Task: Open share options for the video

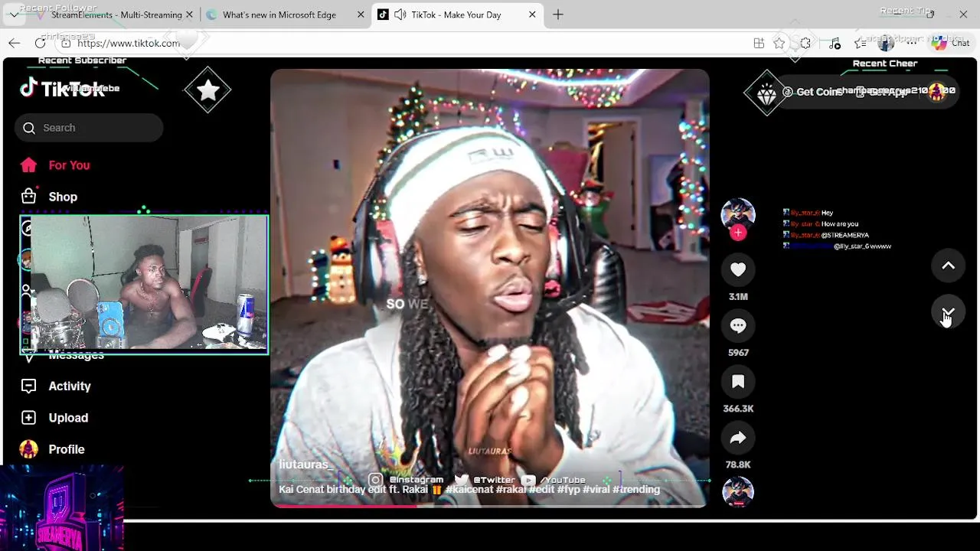Action: (x=738, y=438)
